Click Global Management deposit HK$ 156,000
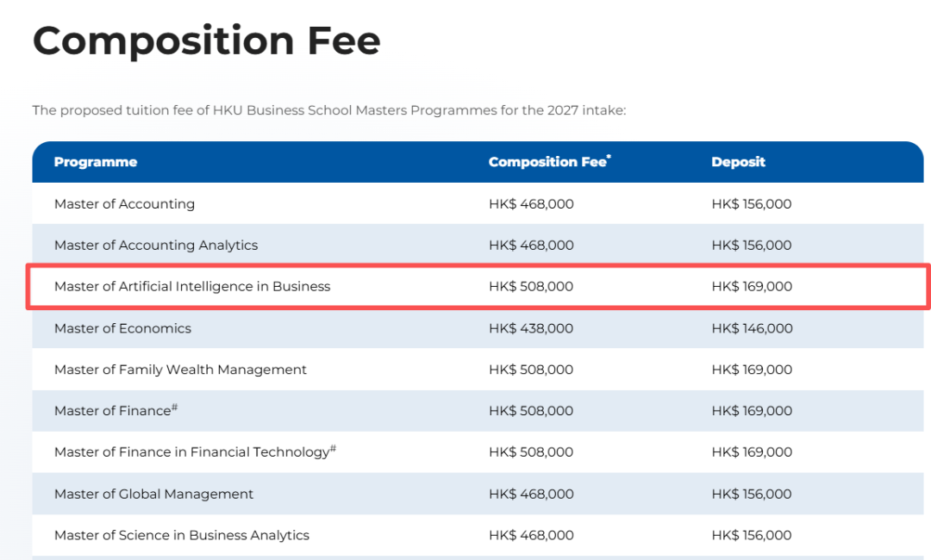This screenshot has height=560, width=931. pyautogui.click(x=751, y=495)
